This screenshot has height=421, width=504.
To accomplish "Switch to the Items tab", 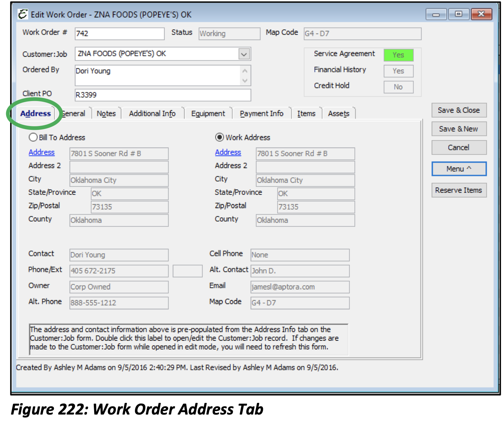I will [306, 113].
